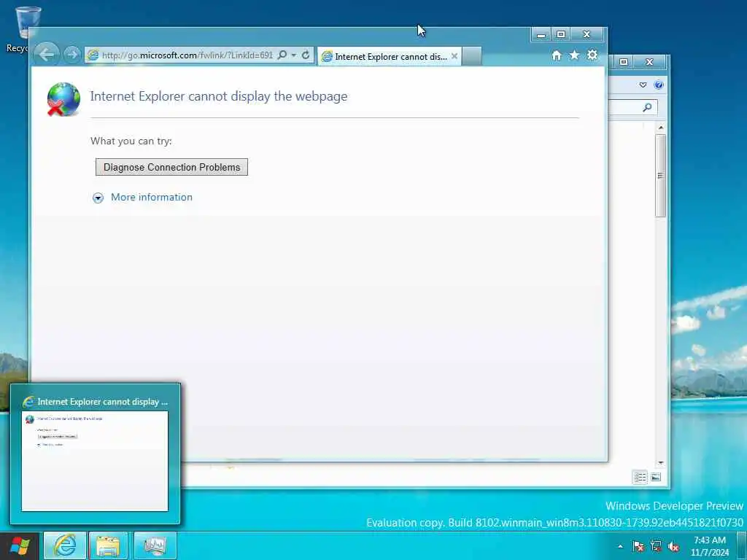Click Diagnose Connection Problems button

coord(171,167)
